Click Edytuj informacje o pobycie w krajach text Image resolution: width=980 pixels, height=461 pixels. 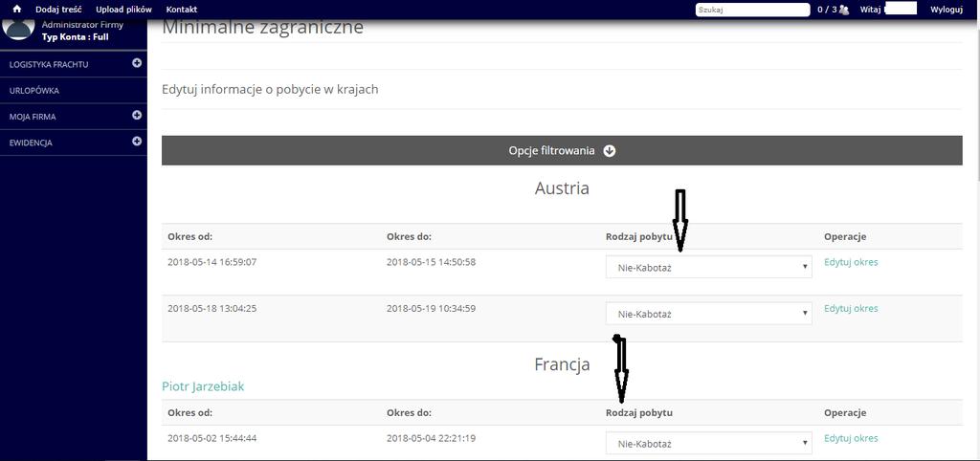[x=270, y=89]
